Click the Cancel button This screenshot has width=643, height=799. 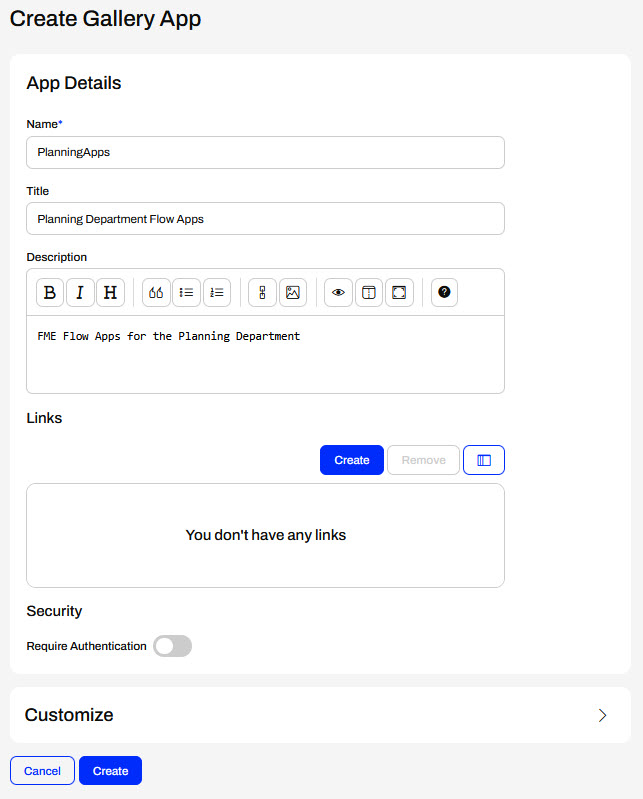click(x=42, y=771)
